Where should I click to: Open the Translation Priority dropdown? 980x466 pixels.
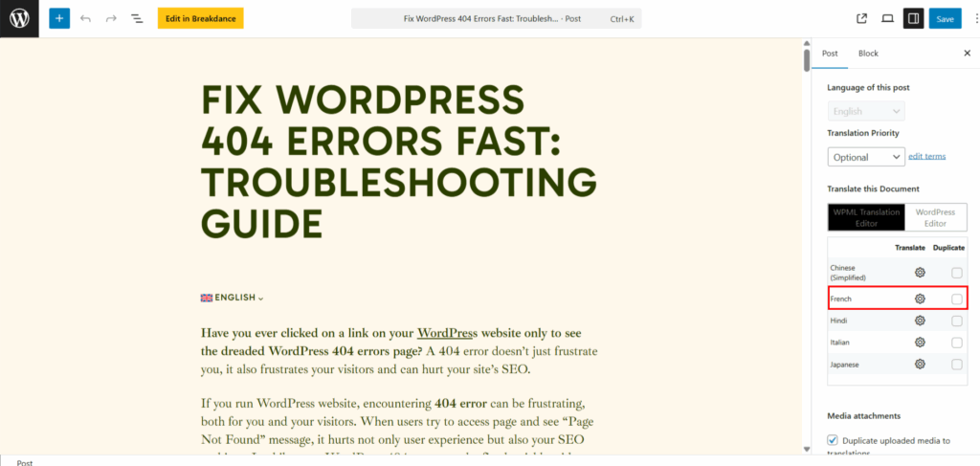click(x=865, y=157)
